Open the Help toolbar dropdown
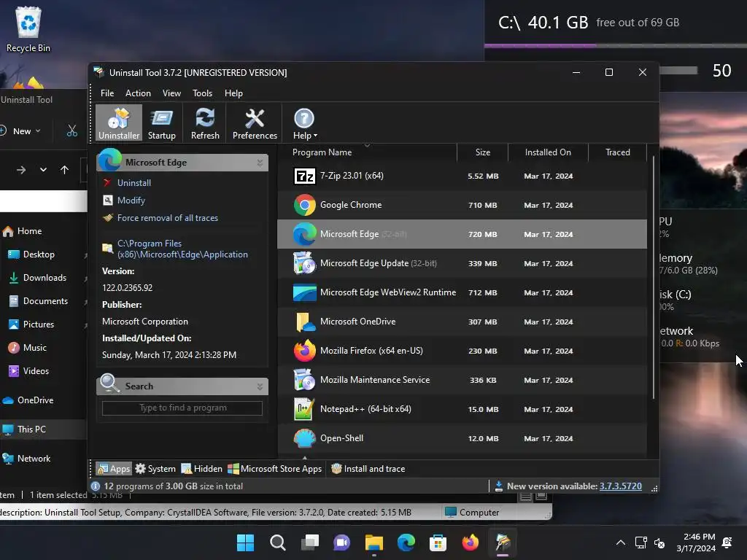This screenshot has height=560, width=747. coord(304,122)
